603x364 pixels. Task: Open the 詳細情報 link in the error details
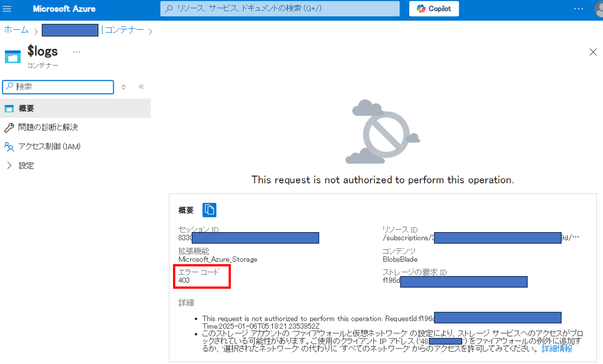556,349
